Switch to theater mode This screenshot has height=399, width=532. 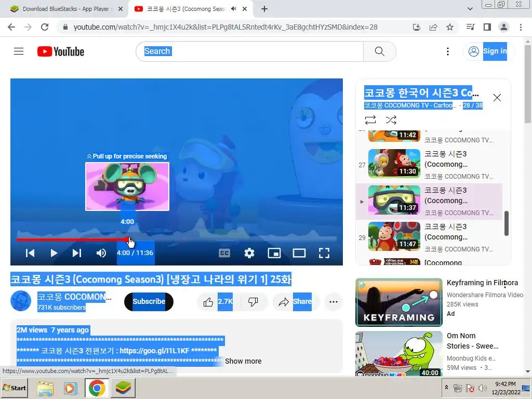pos(299,253)
